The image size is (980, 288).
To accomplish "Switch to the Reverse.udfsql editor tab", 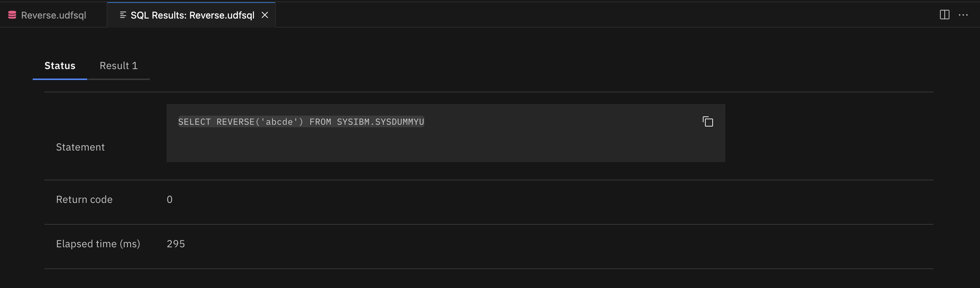I will pyautogui.click(x=53, y=15).
